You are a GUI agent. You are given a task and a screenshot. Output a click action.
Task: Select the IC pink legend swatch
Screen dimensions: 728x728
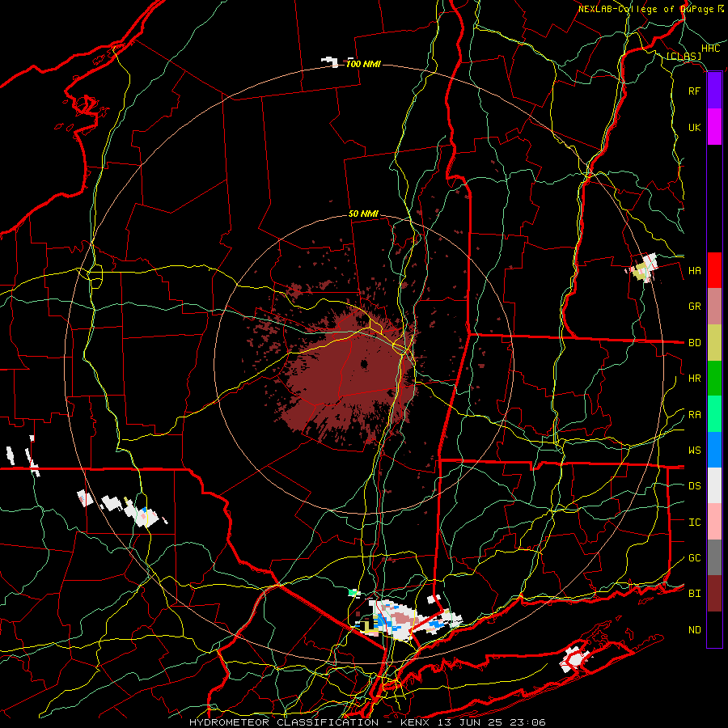[x=714, y=522]
